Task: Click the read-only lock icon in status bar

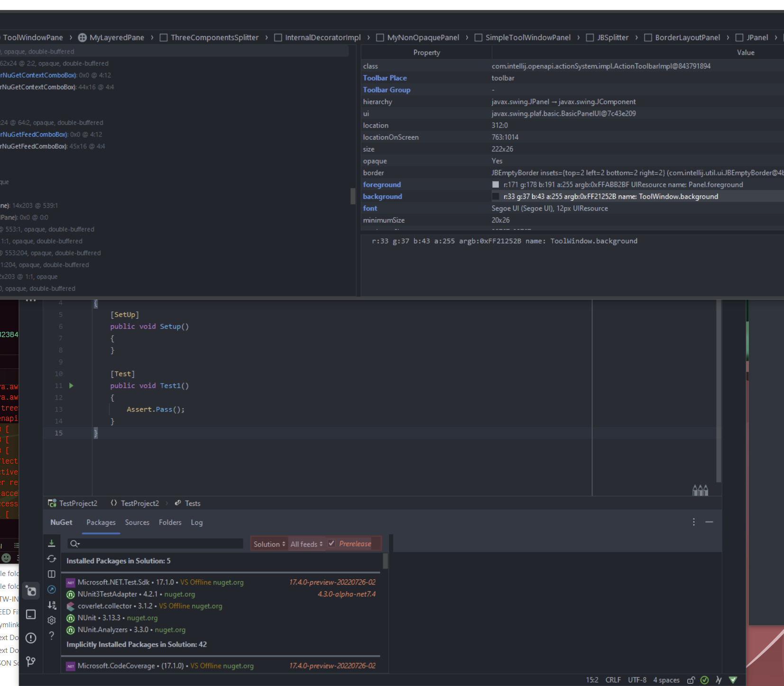Action: tap(691, 680)
